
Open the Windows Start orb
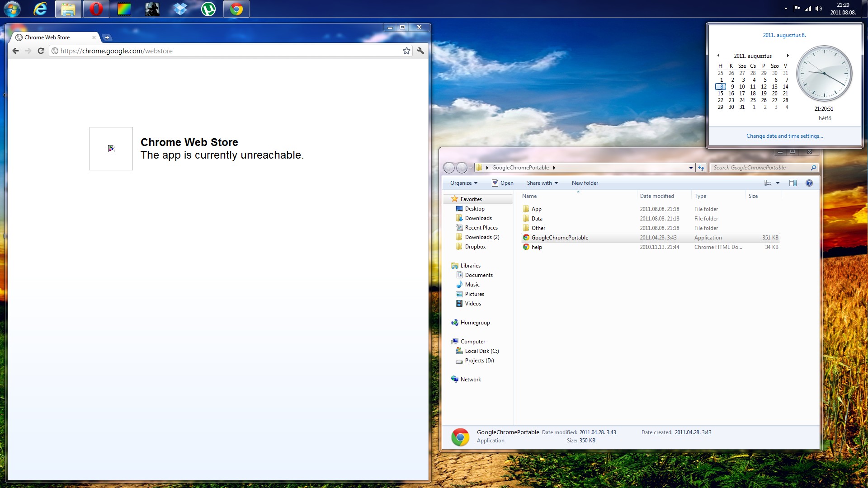click(x=12, y=9)
